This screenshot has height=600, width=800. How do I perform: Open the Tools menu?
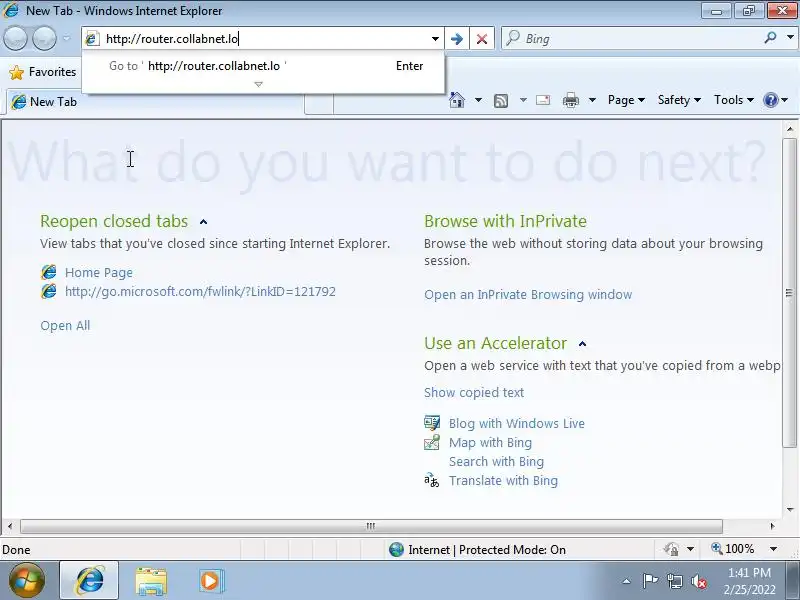[x=734, y=100]
